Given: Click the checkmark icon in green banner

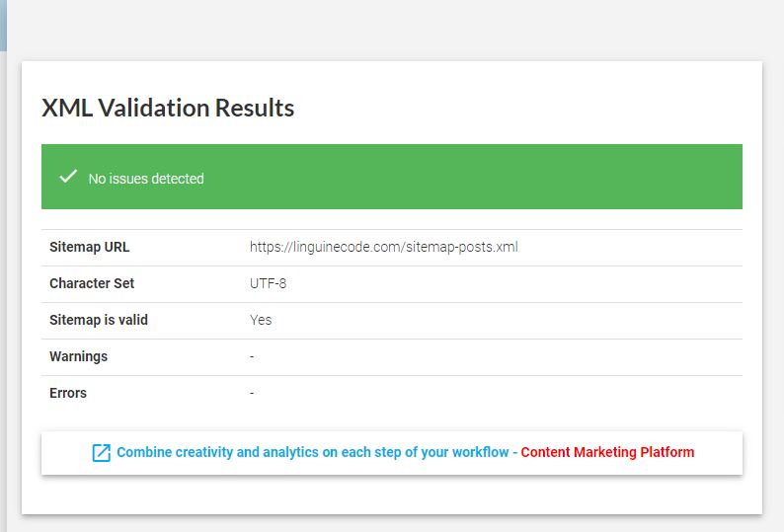Looking at the screenshot, I should (x=68, y=177).
